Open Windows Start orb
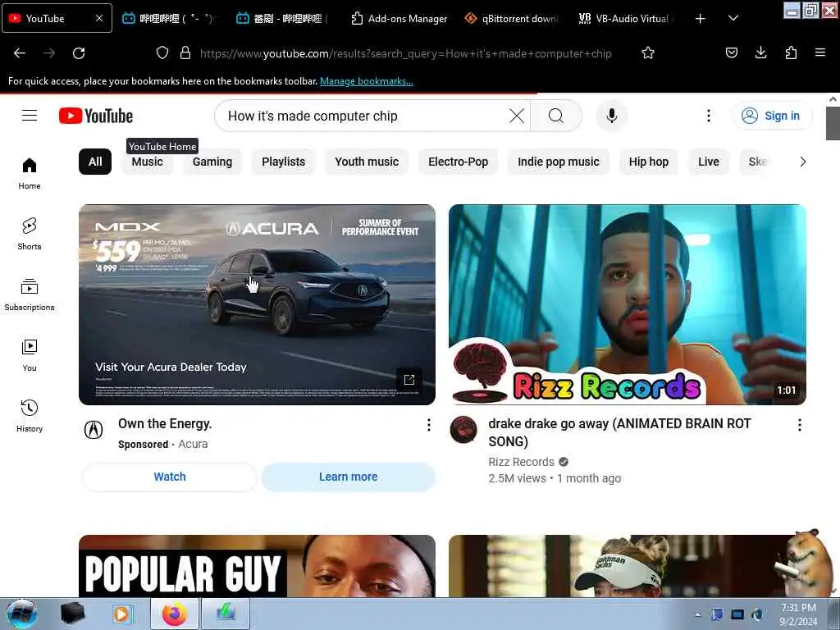The width and height of the screenshot is (840, 630). [22, 614]
